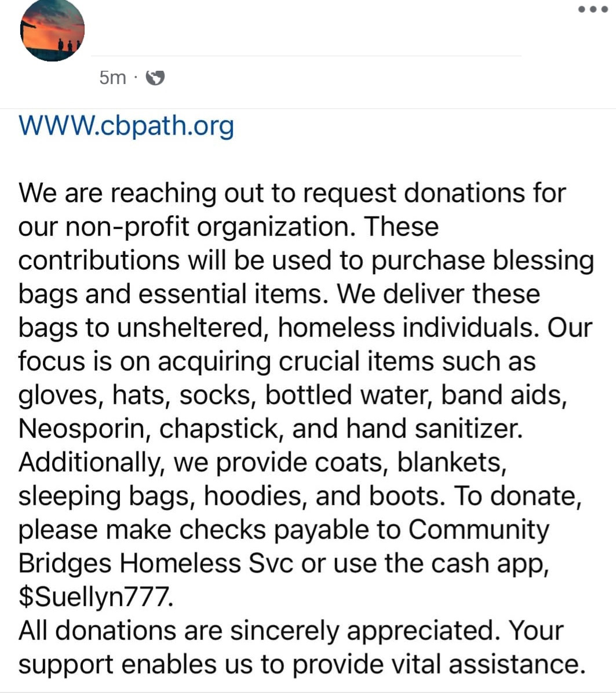Open the WWW.cbpath.org link
616x693 pixels.
coord(126,125)
